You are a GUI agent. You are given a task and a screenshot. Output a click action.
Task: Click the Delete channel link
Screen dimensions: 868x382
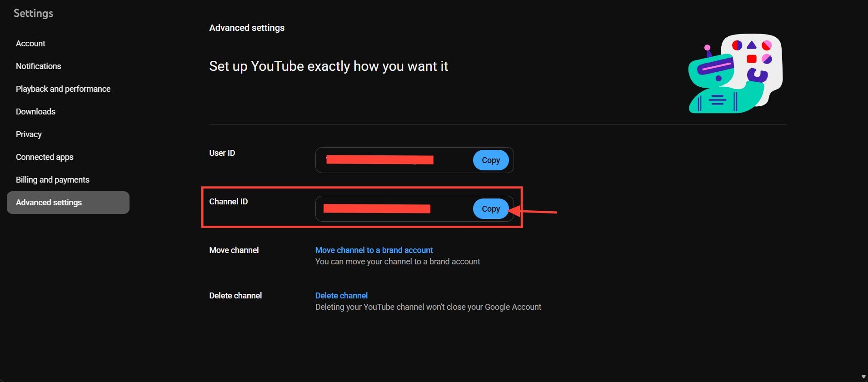341,296
